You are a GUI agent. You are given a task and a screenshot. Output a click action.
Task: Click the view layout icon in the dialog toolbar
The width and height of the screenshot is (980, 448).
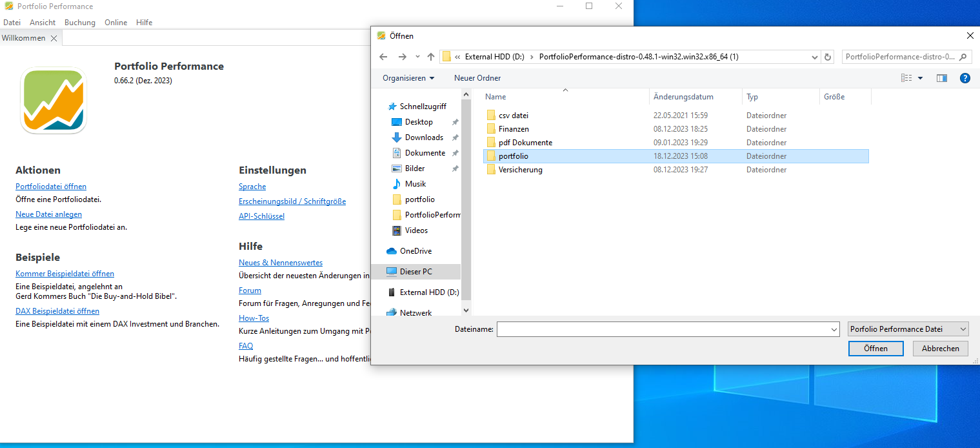click(x=906, y=78)
